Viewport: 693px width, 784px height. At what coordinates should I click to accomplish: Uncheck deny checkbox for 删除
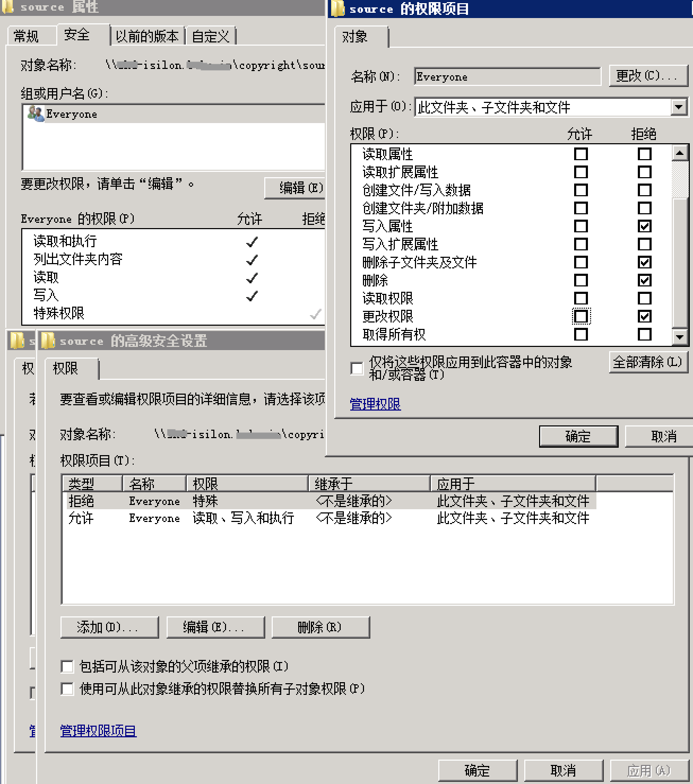click(x=645, y=280)
